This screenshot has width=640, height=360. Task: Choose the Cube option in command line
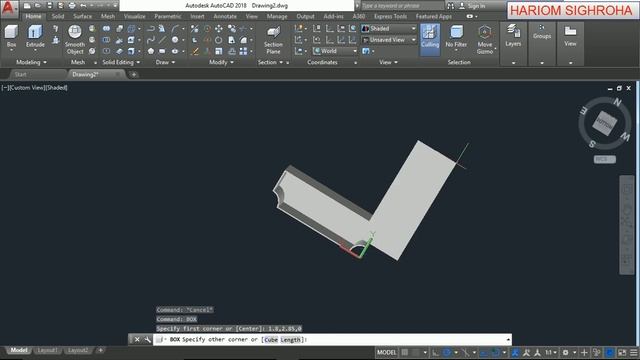click(271, 340)
